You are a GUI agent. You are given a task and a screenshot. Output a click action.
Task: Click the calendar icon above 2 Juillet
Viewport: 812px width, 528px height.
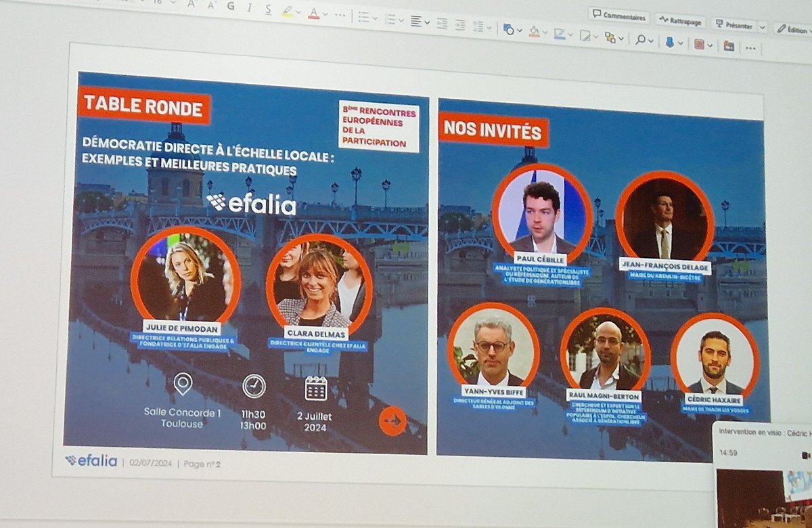tap(316, 389)
